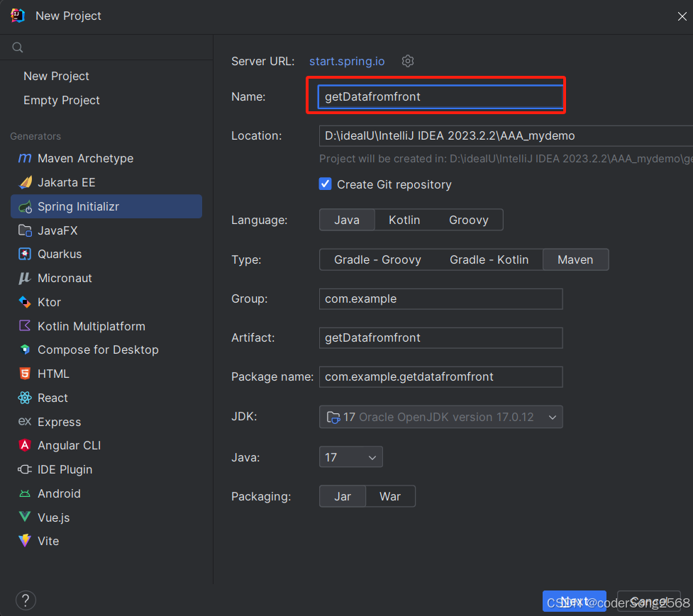Choose Kotlin Multiplatform generator
The height and width of the screenshot is (616, 693).
[x=92, y=326]
